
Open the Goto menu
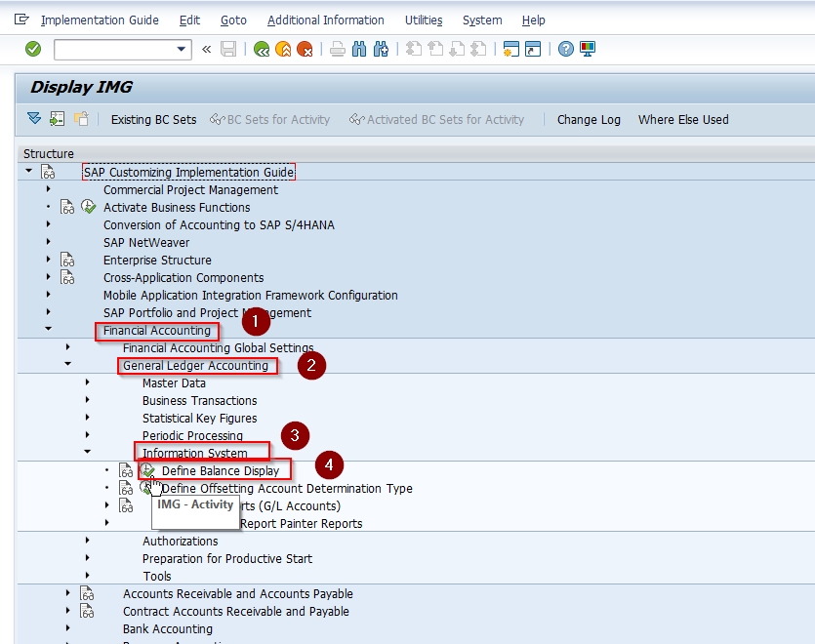[x=233, y=20]
